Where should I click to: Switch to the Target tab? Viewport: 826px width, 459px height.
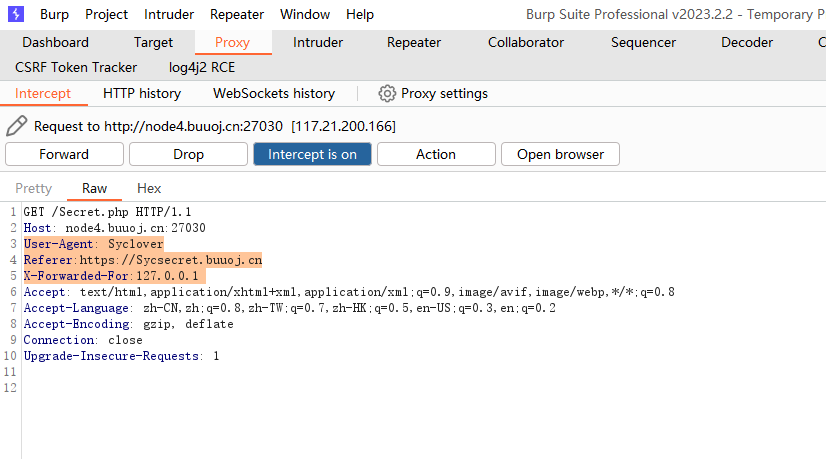tap(153, 42)
